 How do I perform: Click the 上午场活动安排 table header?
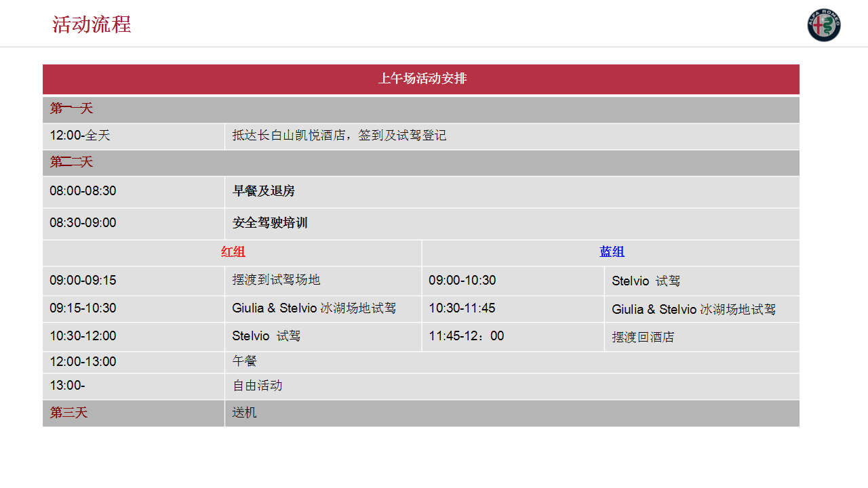point(421,79)
